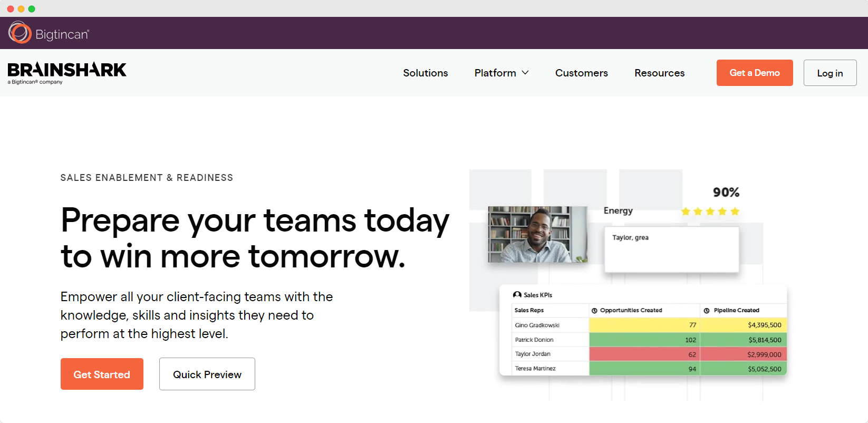Go to the Customers page
The width and height of the screenshot is (868, 423).
[x=582, y=73]
